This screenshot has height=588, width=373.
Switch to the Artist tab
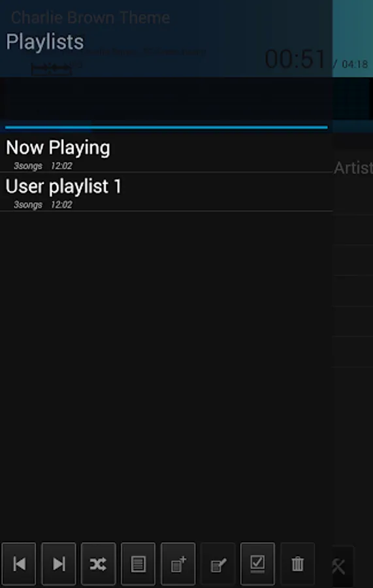pos(353,168)
